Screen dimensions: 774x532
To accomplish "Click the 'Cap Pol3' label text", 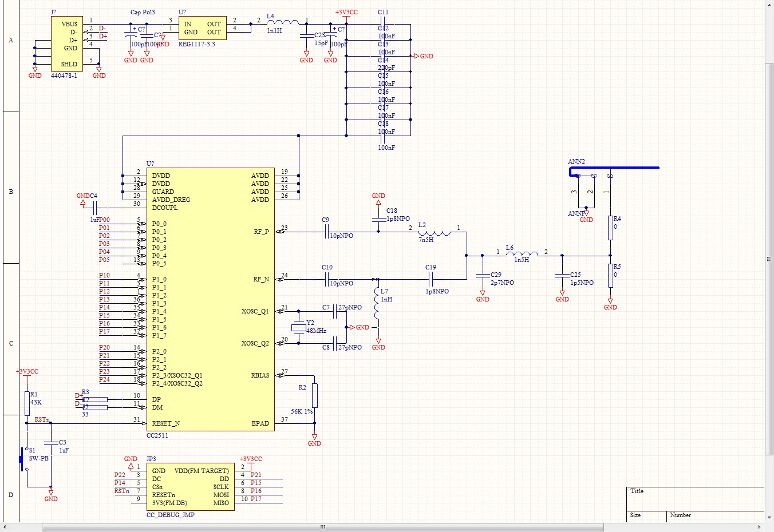I will (143, 12).
